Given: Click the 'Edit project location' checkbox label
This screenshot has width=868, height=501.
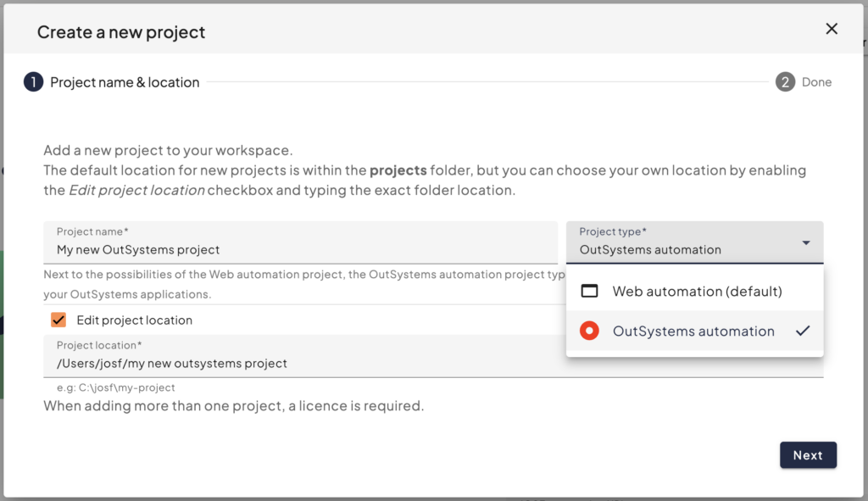Looking at the screenshot, I should tap(134, 320).
